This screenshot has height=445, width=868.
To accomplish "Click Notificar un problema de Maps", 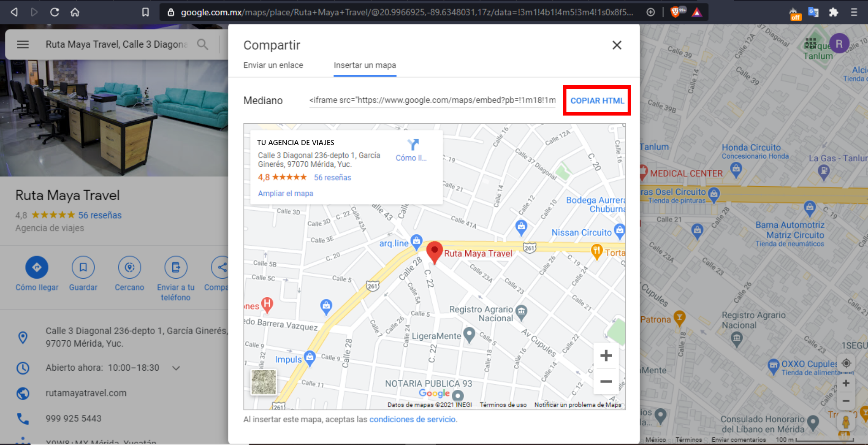I will click(577, 405).
